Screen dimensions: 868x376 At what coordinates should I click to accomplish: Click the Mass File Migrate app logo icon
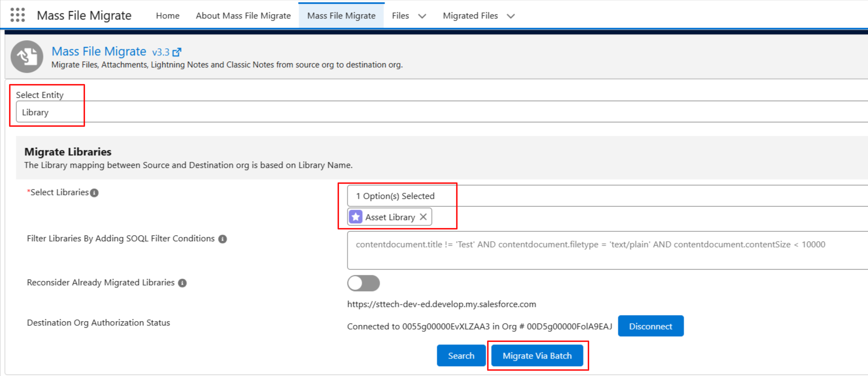click(27, 57)
